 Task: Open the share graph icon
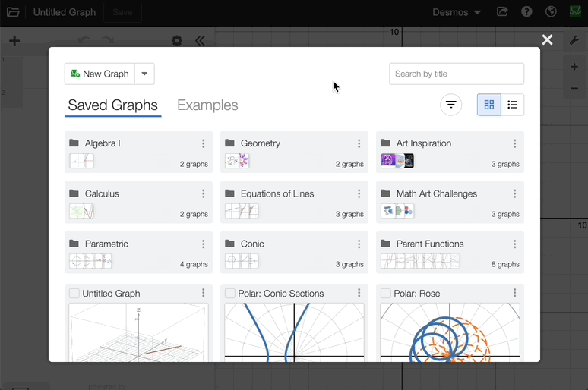point(502,12)
